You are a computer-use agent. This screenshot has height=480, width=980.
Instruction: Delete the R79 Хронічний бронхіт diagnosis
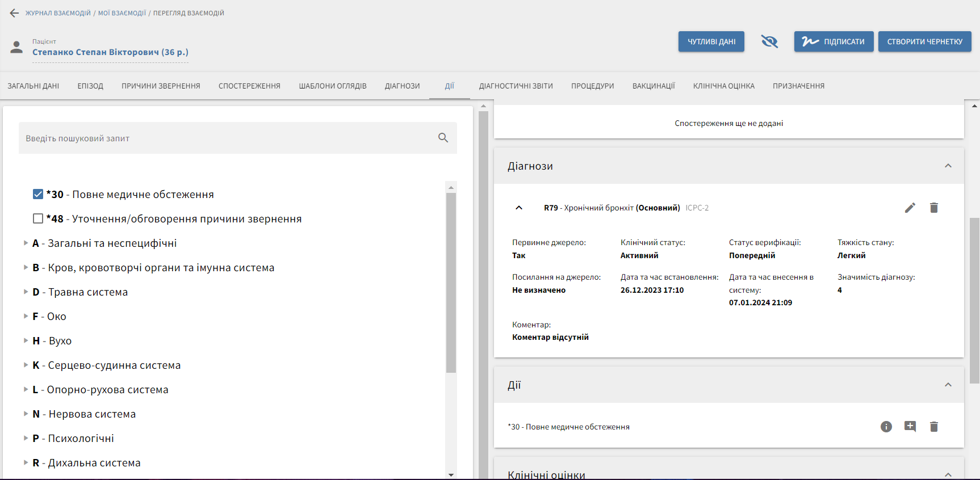pos(933,208)
